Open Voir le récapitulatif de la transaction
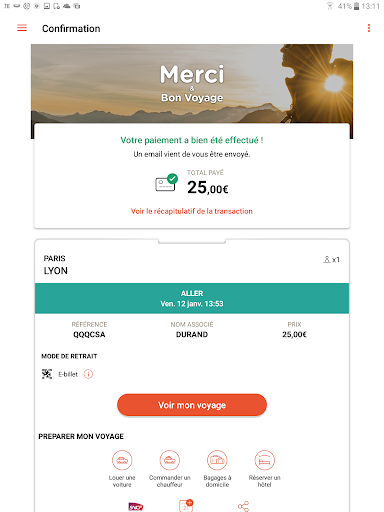This screenshot has height=512, width=384. (192, 211)
